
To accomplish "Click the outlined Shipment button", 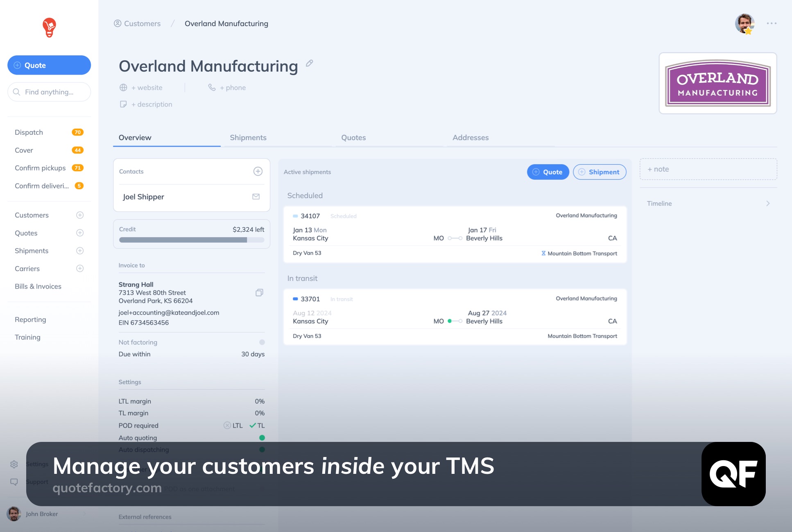I will pos(599,172).
